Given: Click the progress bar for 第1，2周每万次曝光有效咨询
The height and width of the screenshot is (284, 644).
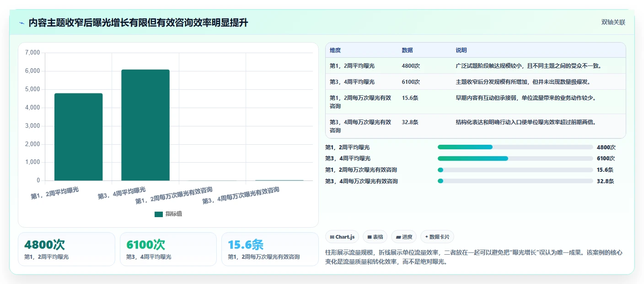Looking at the screenshot, I should [515, 170].
